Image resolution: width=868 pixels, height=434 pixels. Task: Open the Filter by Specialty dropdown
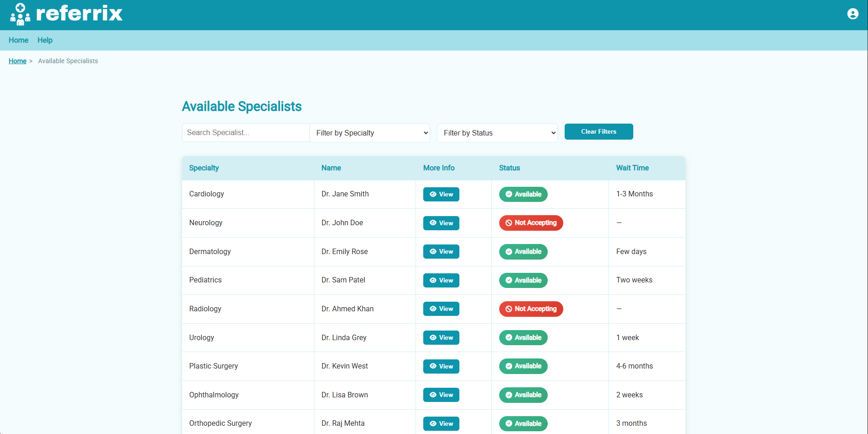coord(369,133)
